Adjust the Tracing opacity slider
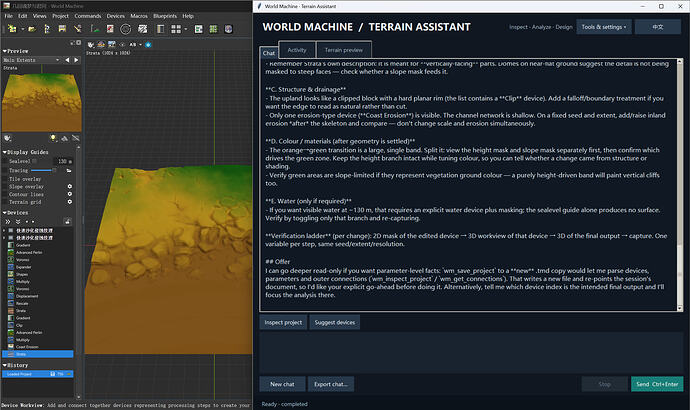690x410 pixels. pyautogui.click(x=44, y=170)
